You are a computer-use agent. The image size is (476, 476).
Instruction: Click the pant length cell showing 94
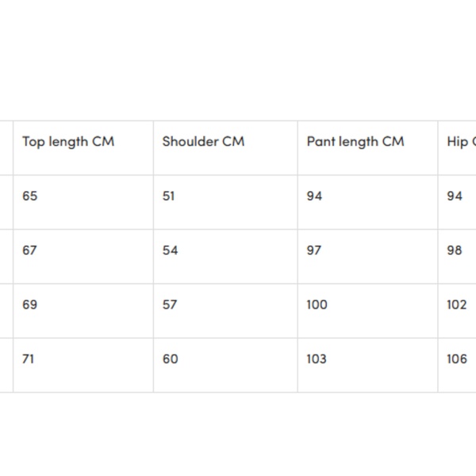[x=314, y=196]
